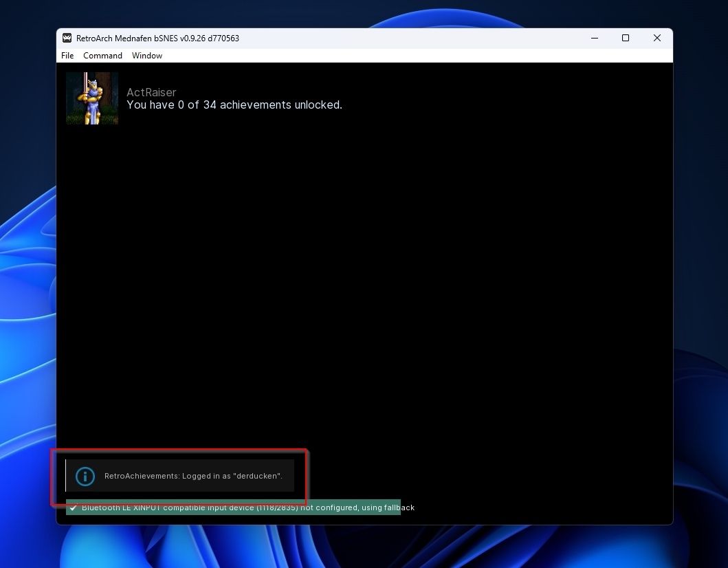
Task: Click the ActRaiser box art image
Action: click(91, 98)
